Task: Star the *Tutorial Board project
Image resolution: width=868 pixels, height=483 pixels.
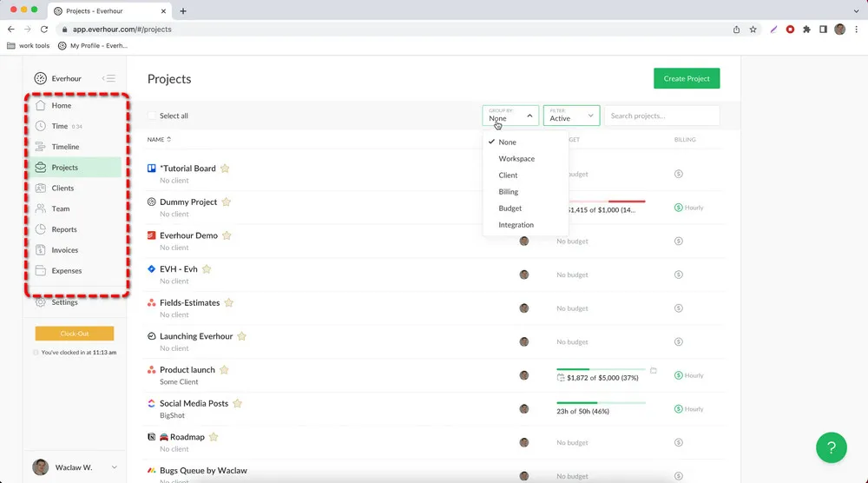Action: (x=225, y=169)
